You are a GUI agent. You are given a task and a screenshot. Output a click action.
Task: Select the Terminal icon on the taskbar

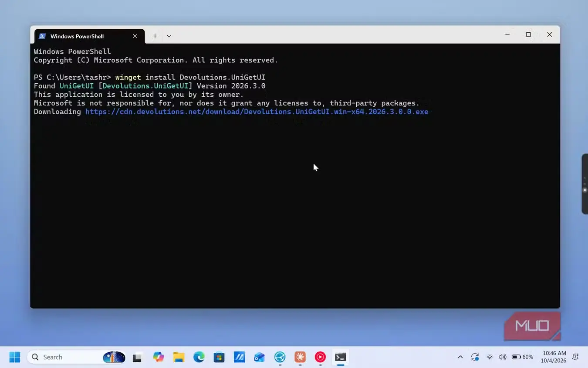click(340, 357)
